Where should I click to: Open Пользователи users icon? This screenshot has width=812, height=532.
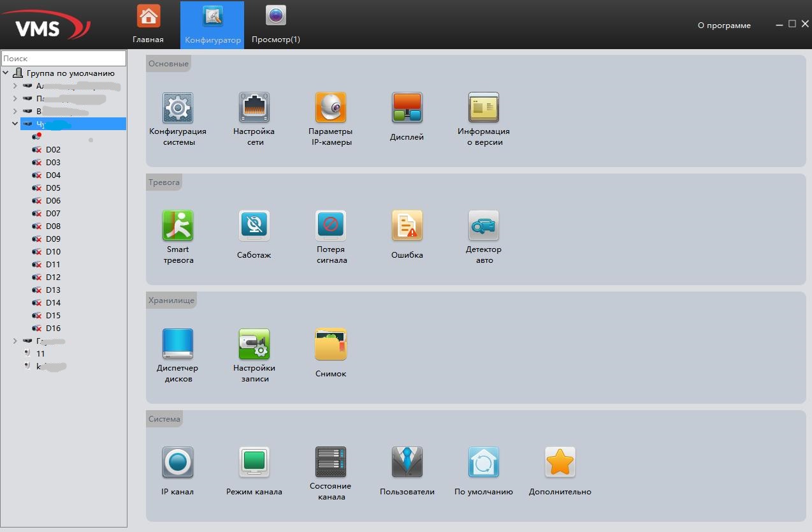[x=407, y=462]
